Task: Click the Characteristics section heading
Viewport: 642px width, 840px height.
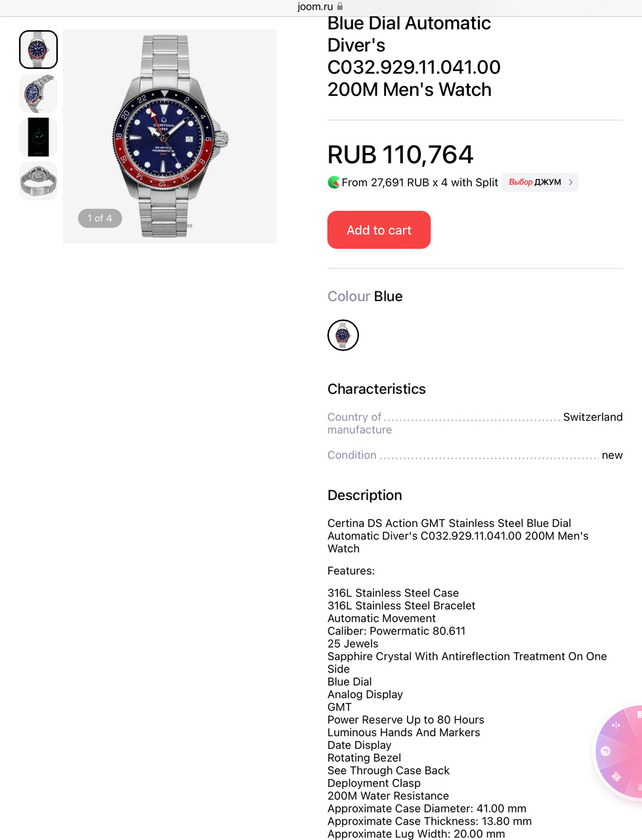Action: tap(376, 389)
